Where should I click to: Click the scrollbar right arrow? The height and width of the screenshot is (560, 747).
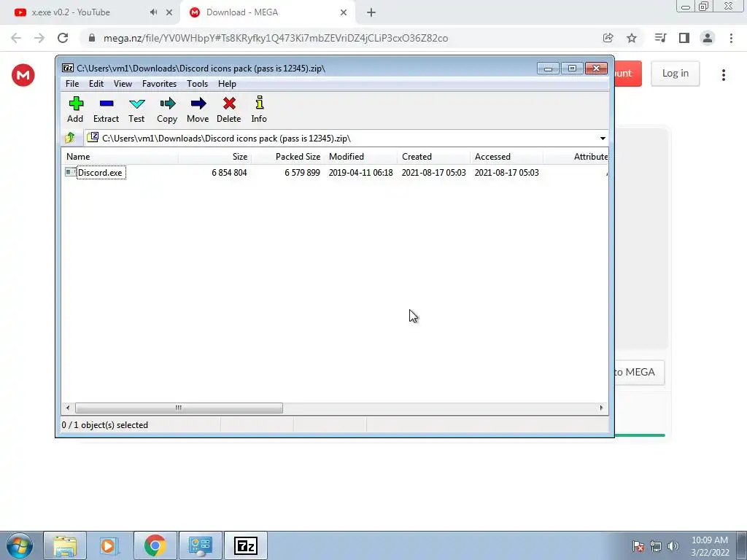(x=601, y=408)
